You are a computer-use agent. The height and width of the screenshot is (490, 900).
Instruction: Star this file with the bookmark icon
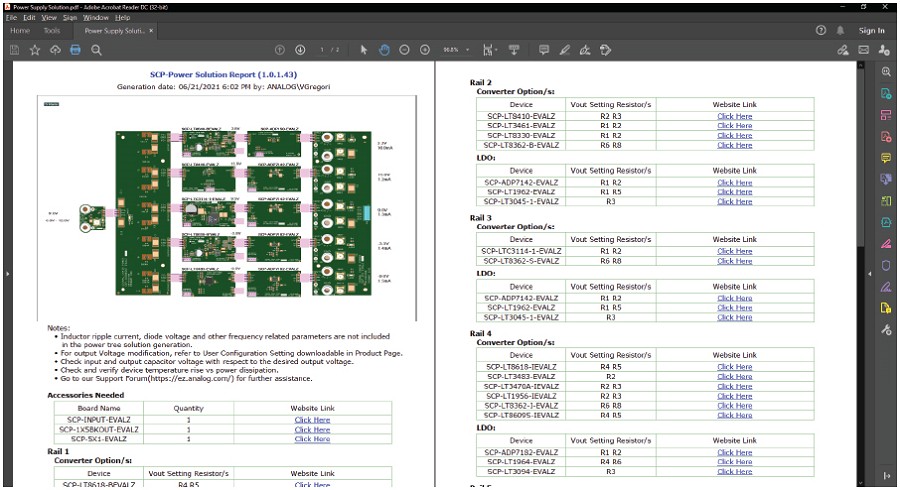pos(35,50)
